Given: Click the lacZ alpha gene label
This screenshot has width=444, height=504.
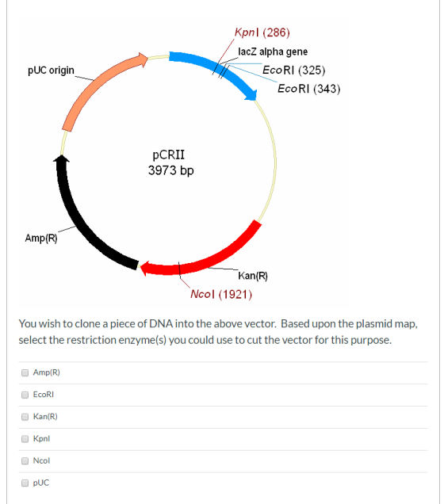Looking at the screenshot, I should coord(273,52).
